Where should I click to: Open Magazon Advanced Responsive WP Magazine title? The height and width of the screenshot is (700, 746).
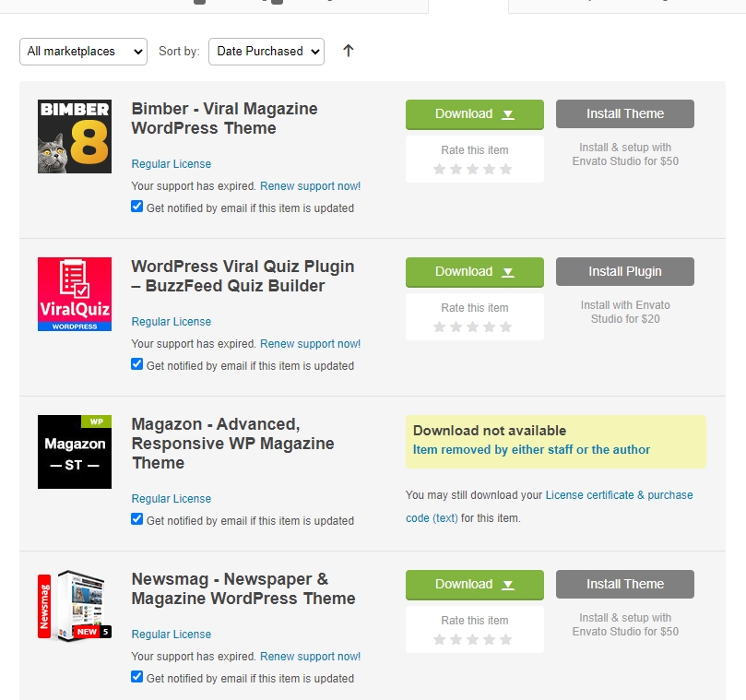coord(232,444)
